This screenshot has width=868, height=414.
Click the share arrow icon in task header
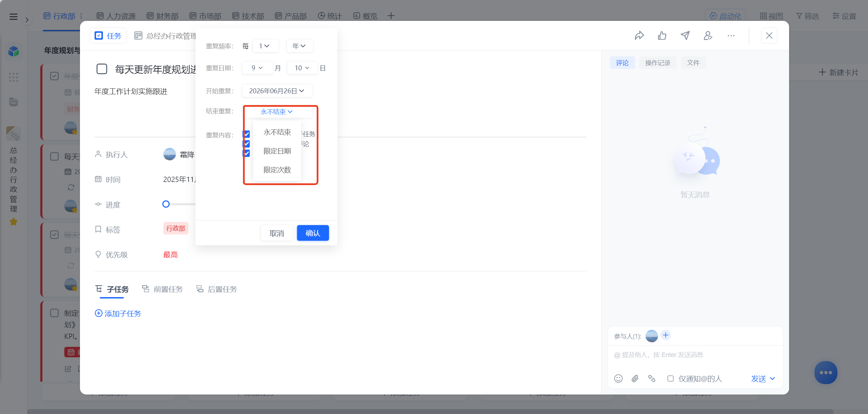(639, 35)
